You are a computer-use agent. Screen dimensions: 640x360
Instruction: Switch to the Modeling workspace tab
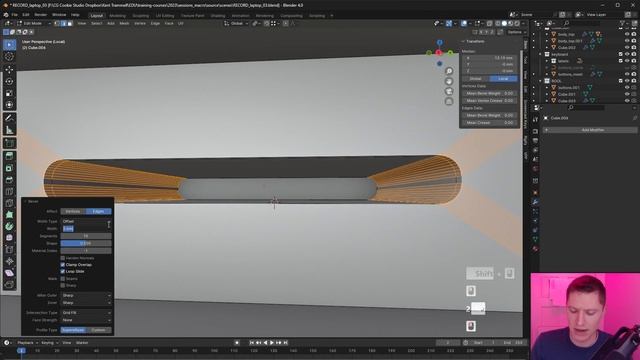pyautogui.click(x=117, y=16)
